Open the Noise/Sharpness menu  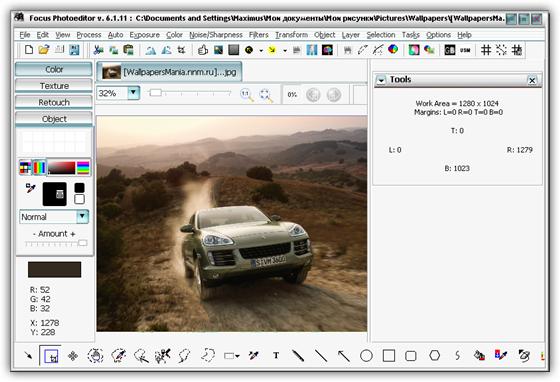216,35
